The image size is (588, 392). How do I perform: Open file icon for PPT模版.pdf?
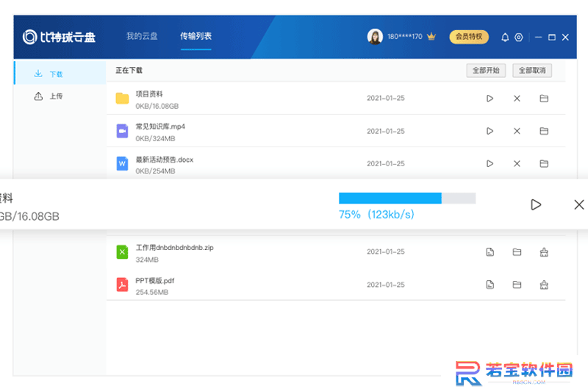coord(490,285)
